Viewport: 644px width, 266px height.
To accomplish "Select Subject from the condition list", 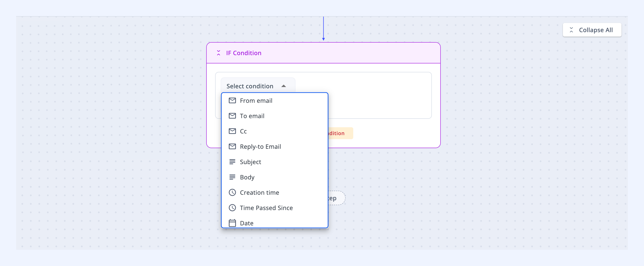I will tap(274, 162).
